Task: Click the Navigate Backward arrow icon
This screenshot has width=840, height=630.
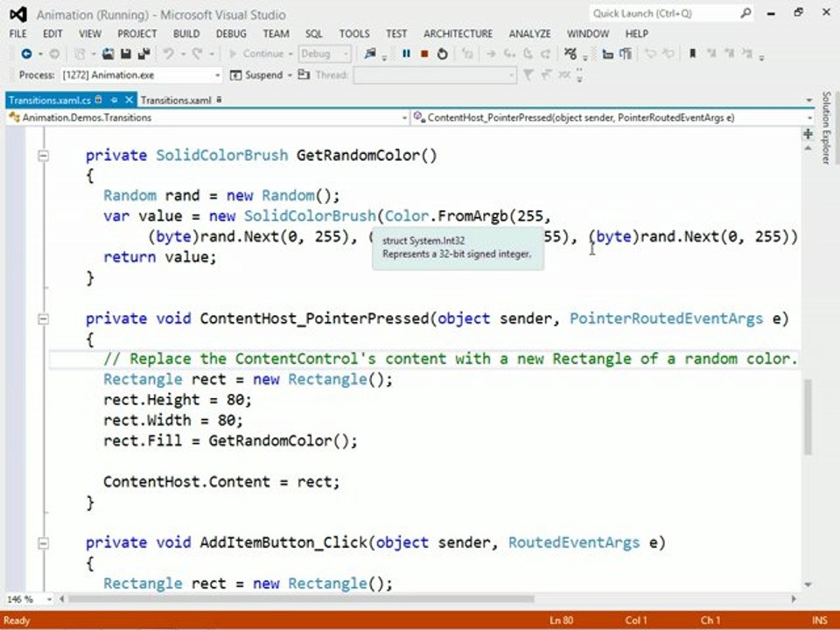Action: click(x=26, y=53)
